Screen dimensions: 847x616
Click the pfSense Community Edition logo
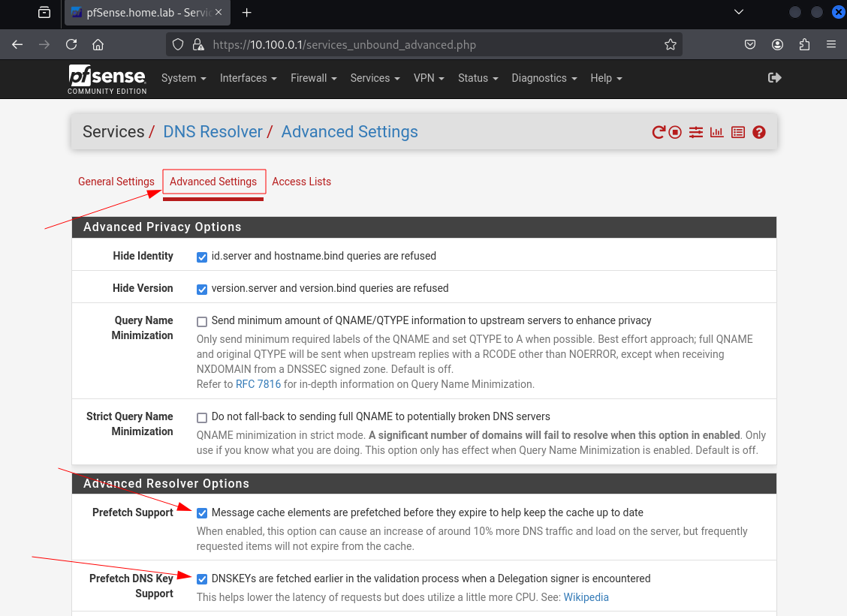[107, 80]
